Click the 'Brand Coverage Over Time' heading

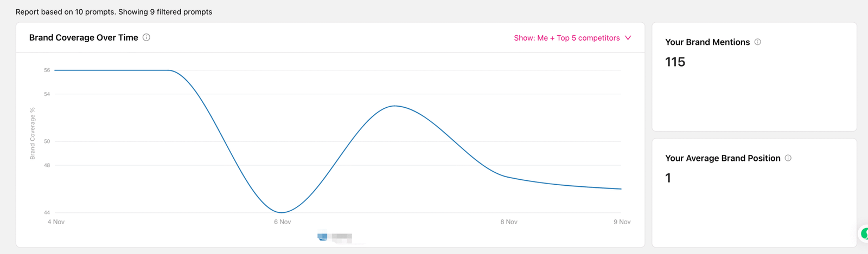coord(84,37)
